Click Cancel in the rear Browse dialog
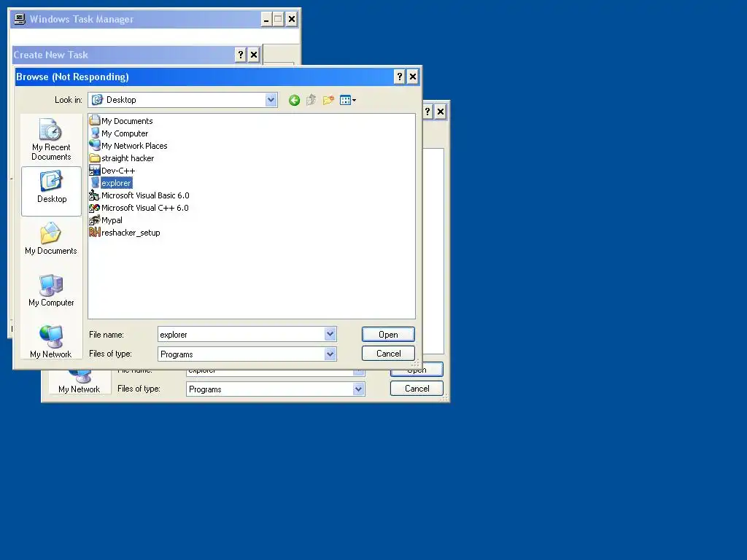Viewport: 747px width, 560px height. click(417, 389)
